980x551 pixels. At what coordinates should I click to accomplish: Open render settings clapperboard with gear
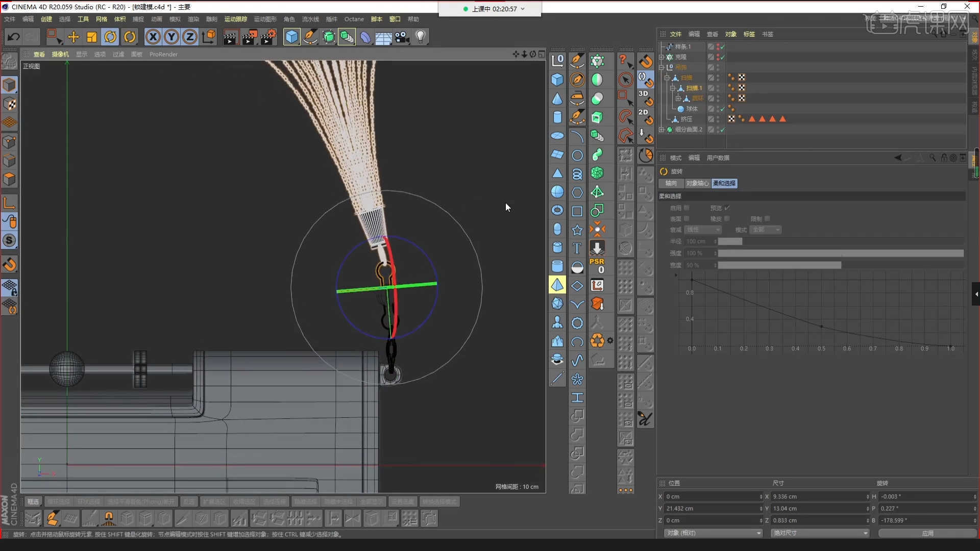tap(268, 37)
